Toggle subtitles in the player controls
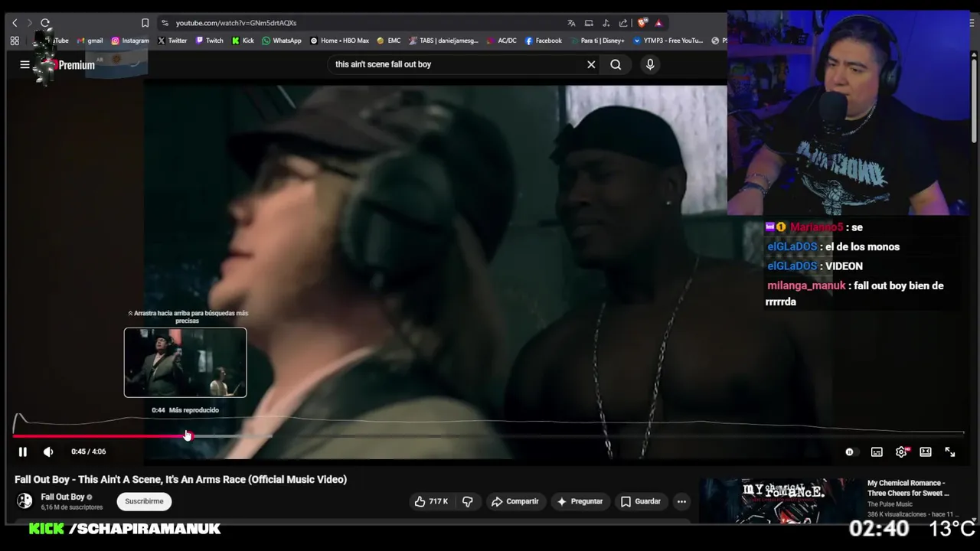 click(877, 452)
